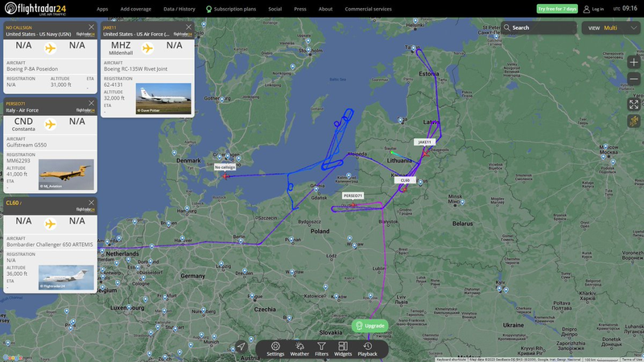Image resolution: width=644 pixels, height=362 pixels.
Task: Toggle fullscreen map view icon
Action: coord(634,105)
